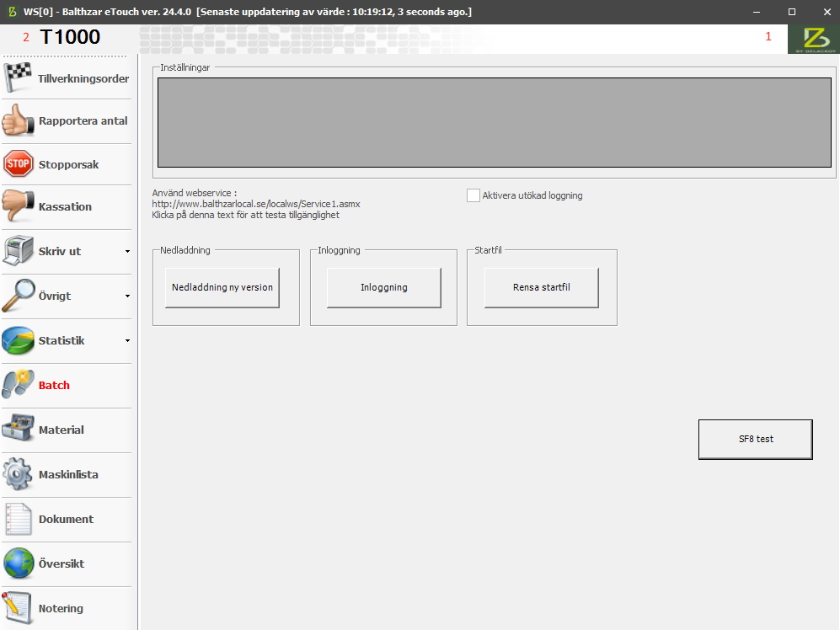This screenshot has height=630, width=840.
Task: Expand the Övrigt submenu arrow
Action: click(x=127, y=296)
